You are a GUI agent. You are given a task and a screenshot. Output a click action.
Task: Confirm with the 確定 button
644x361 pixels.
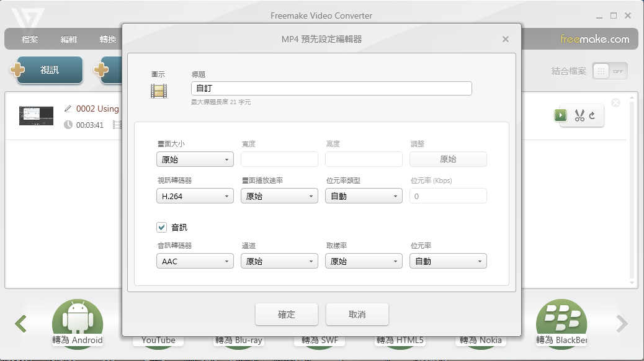coord(287,314)
